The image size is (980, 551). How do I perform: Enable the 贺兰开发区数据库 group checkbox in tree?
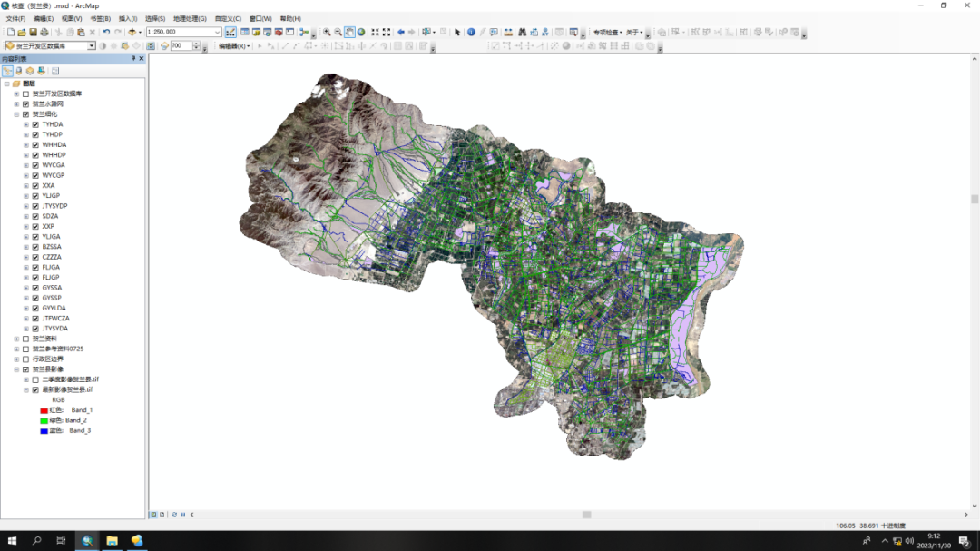[x=25, y=93]
